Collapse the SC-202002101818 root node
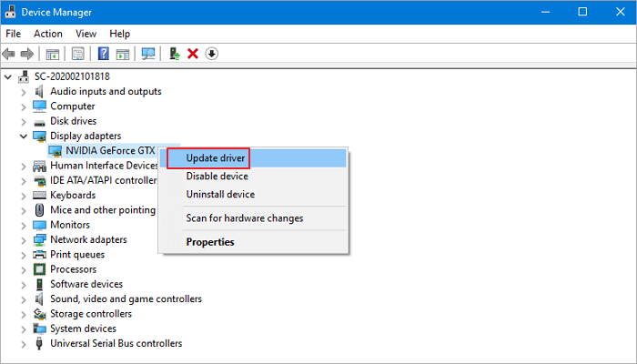This screenshot has width=637, height=364. pyautogui.click(x=8, y=76)
